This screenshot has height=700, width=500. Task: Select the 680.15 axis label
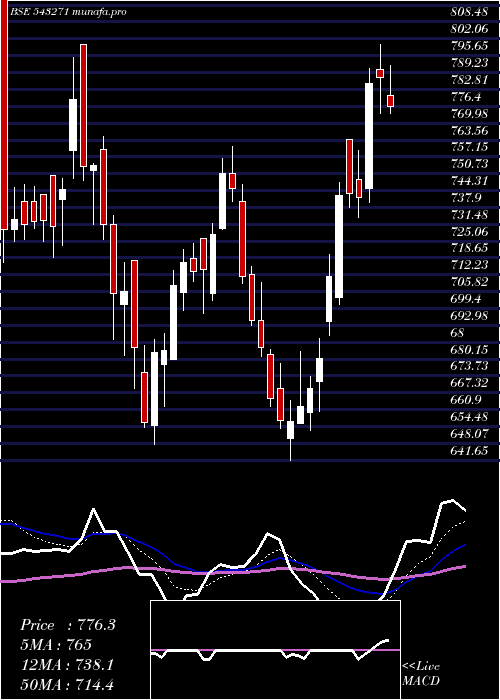coord(469,349)
